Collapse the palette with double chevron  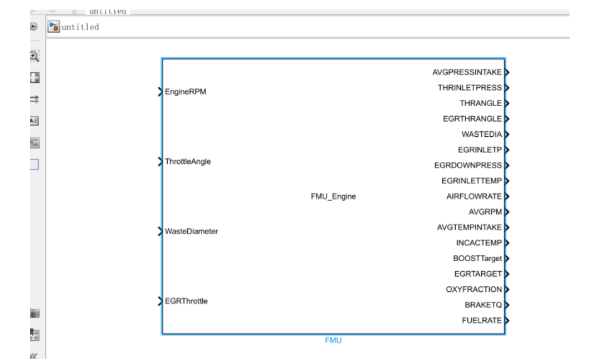click(34, 356)
